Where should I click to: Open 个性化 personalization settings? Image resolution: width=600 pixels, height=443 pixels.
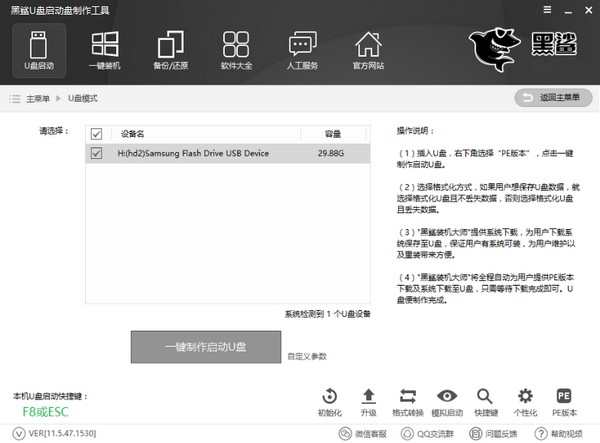pyautogui.click(x=525, y=401)
